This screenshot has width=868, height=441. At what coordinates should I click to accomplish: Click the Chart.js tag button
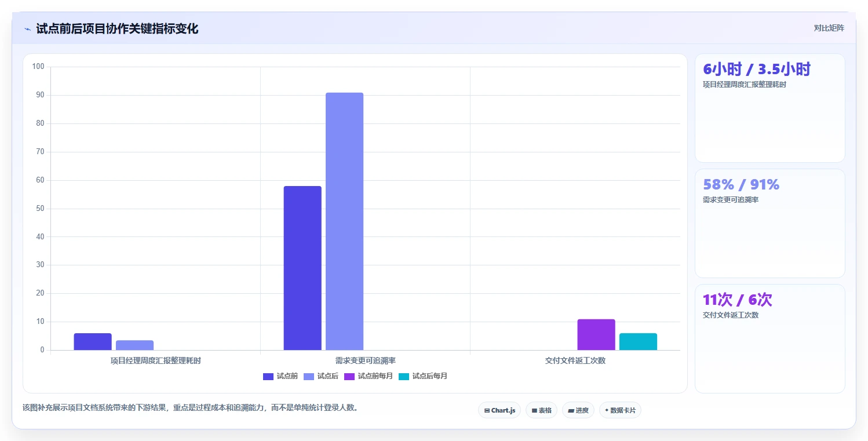(499, 410)
